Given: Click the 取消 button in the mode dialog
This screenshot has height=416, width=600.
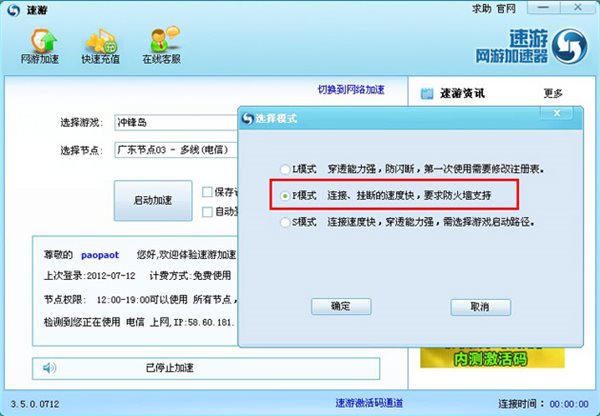Looking at the screenshot, I should [481, 307].
